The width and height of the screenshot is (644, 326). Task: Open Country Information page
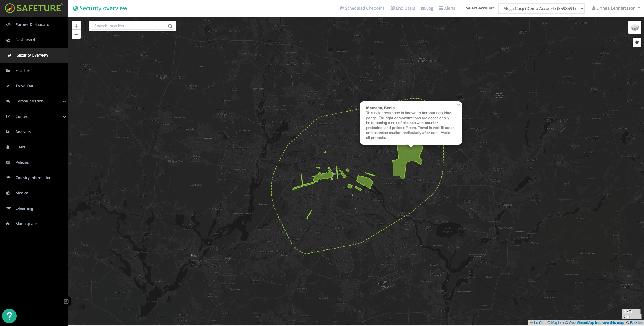(33, 178)
